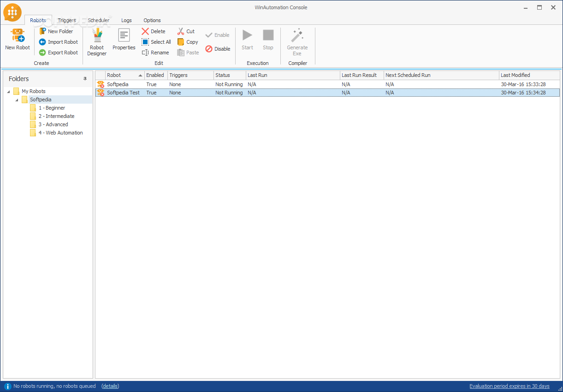Click Evaluation period expires in 30 days link

tap(510, 386)
